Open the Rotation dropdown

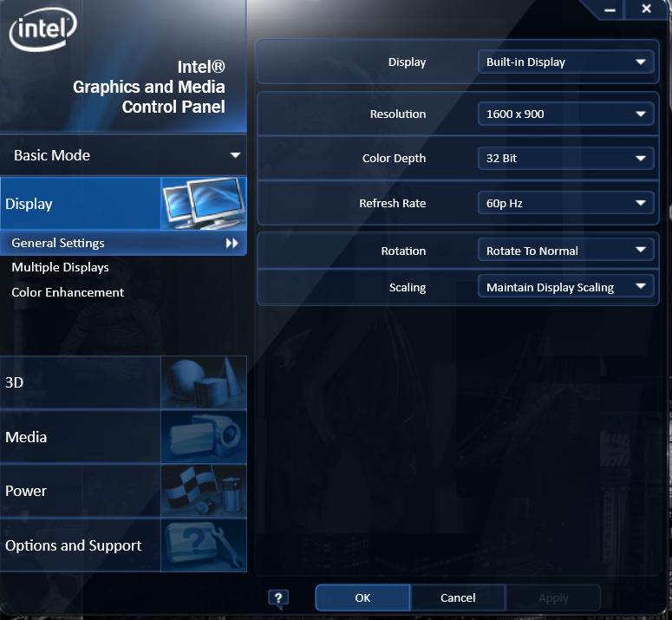565,251
